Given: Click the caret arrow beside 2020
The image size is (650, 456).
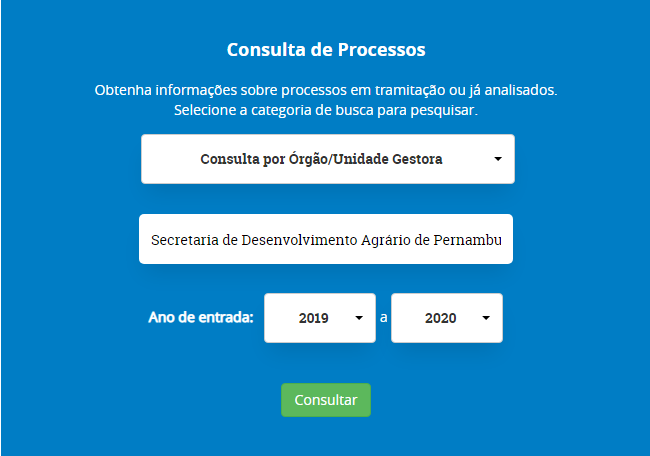Looking at the screenshot, I should point(486,318).
